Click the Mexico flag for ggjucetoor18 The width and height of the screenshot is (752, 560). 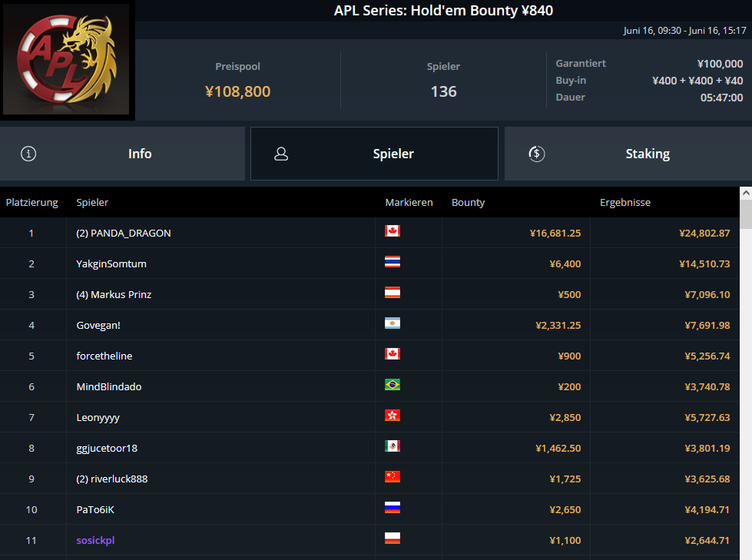point(393,446)
